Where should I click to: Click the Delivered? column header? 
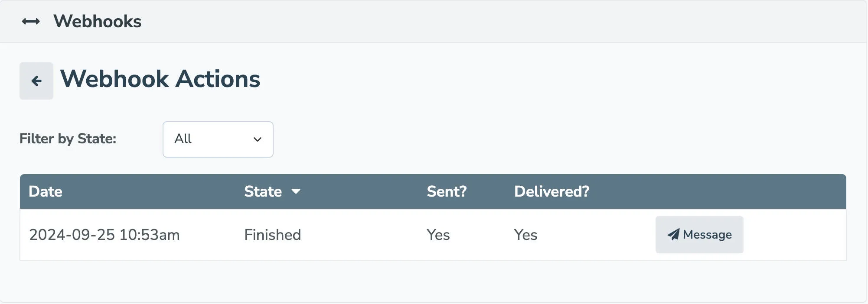coord(551,191)
